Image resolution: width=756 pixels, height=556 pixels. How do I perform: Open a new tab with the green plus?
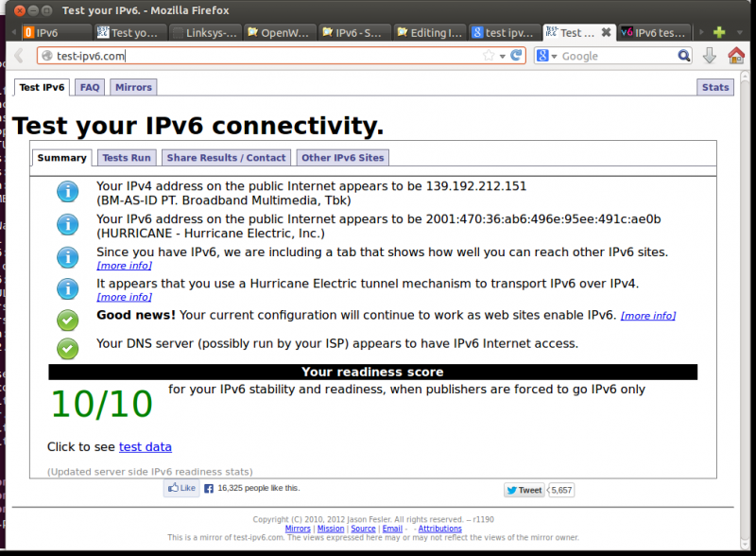719,32
